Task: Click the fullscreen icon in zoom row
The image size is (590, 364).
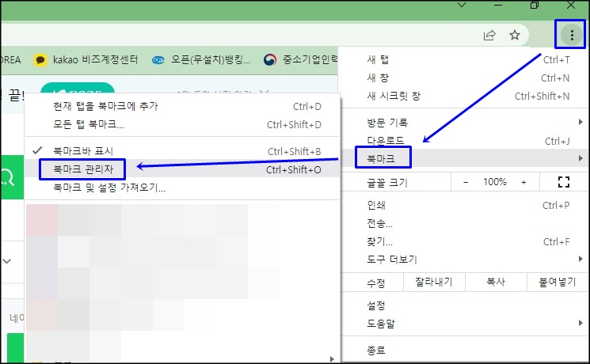Action: (563, 182)
